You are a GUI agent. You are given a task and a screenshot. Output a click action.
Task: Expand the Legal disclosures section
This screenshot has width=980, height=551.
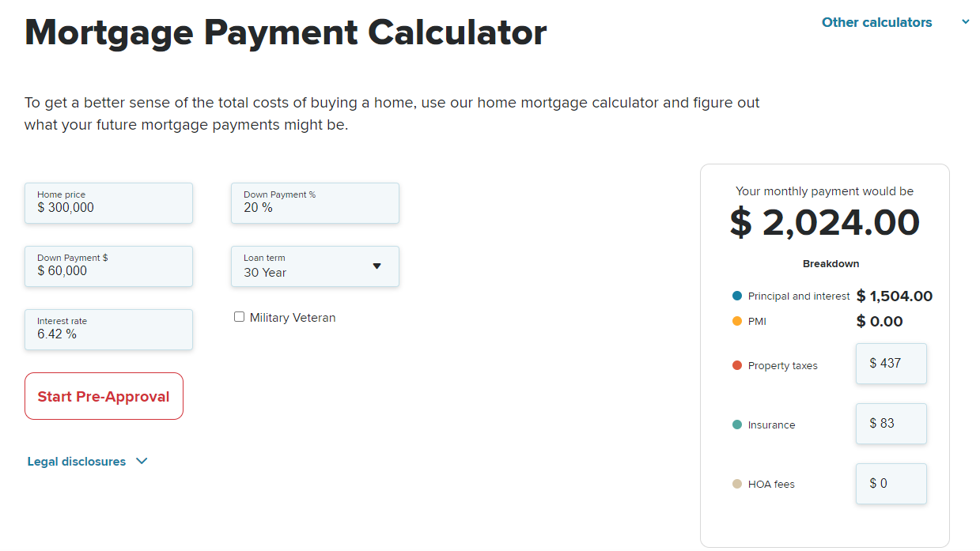pyautogui.click(x=77, y=462)
